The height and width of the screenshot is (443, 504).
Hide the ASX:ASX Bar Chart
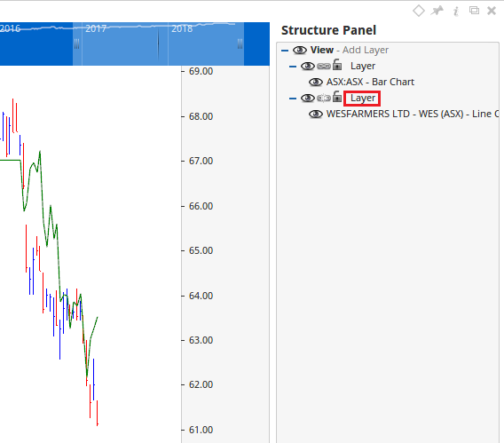[316, 83]
